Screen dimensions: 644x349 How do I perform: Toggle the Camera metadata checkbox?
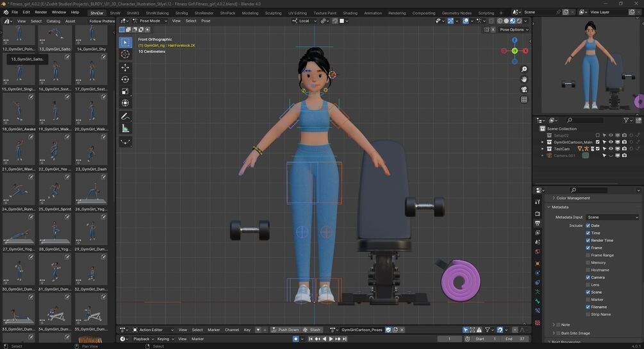coord(588,278)
